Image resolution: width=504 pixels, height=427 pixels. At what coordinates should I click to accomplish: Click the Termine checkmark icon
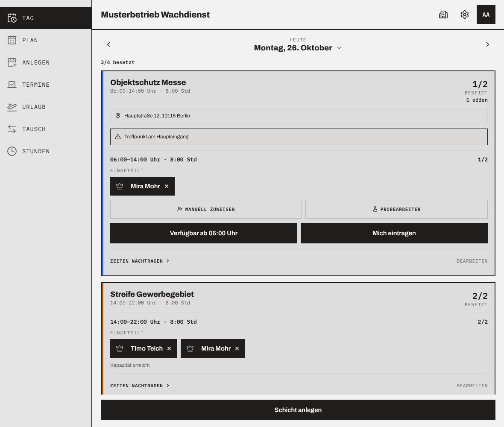[12, 85]
